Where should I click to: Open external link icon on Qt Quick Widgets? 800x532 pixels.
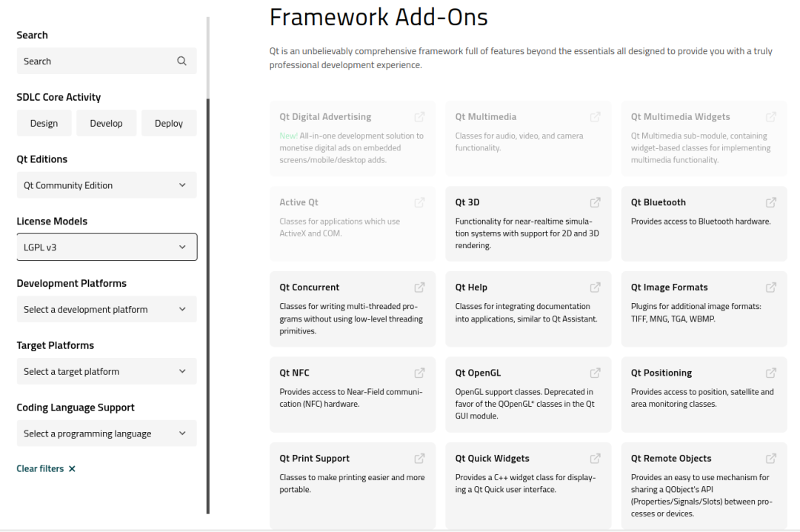click(595, 459)
